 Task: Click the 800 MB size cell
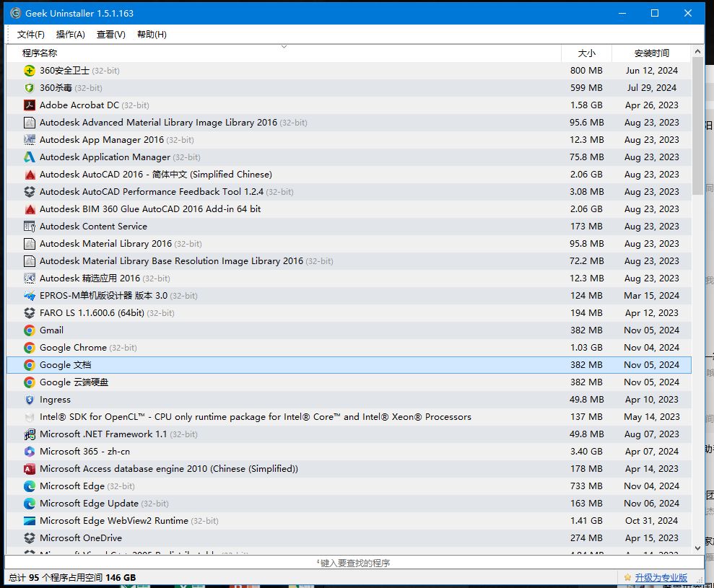(586, 71)
